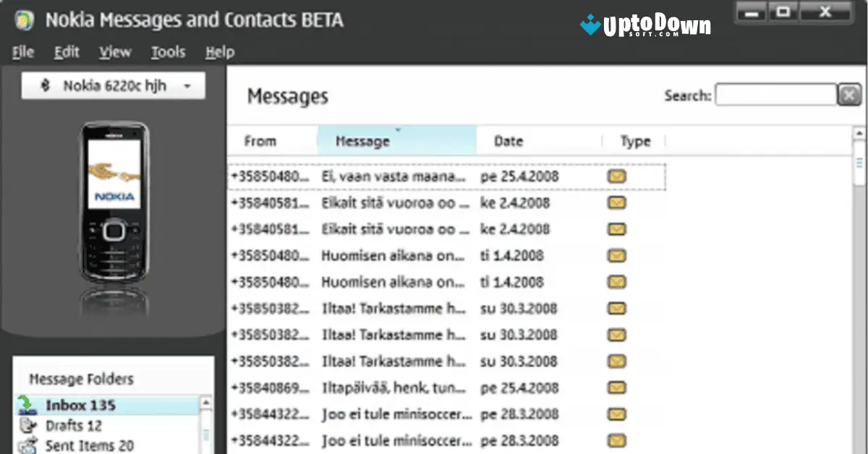The image size is (868, 454).
Task: Toggle sorting by the From column
Action: (260, 141)
